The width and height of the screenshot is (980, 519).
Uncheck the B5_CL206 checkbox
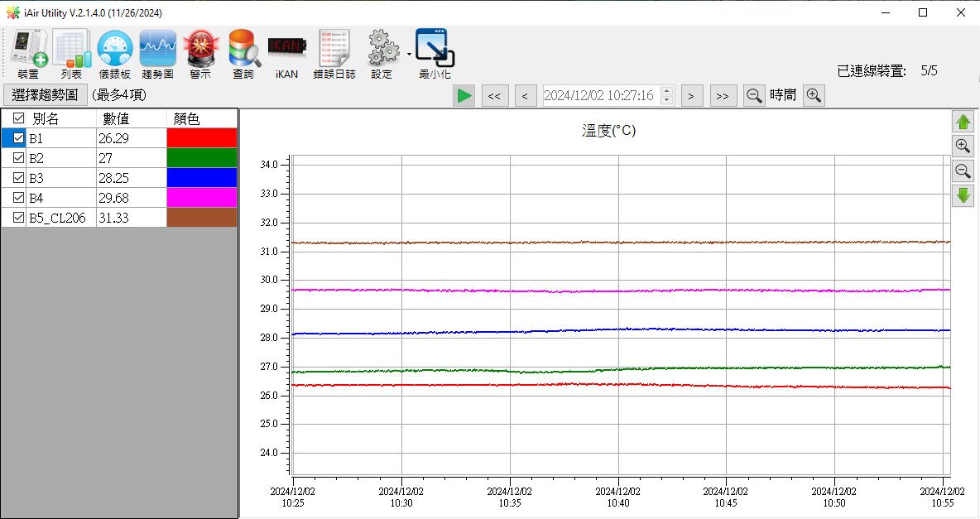[18, 218]
